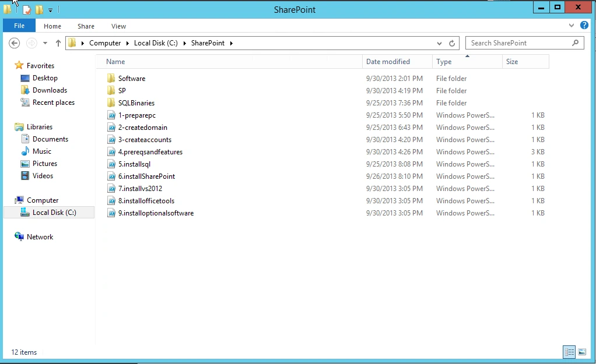Open the Pictures library
This screenshot has width=596, height=364.
[45, 164]
